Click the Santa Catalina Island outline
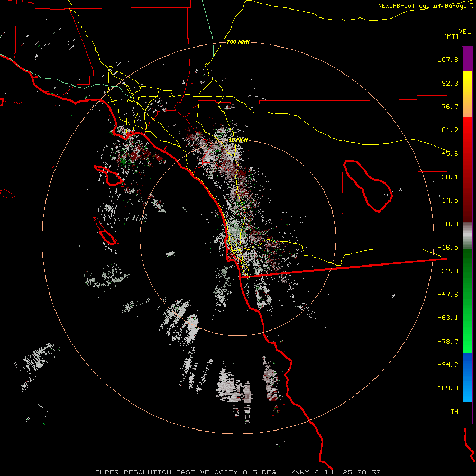Image resolution: width=476 pixels, height=476 pixels. point(108,176)
